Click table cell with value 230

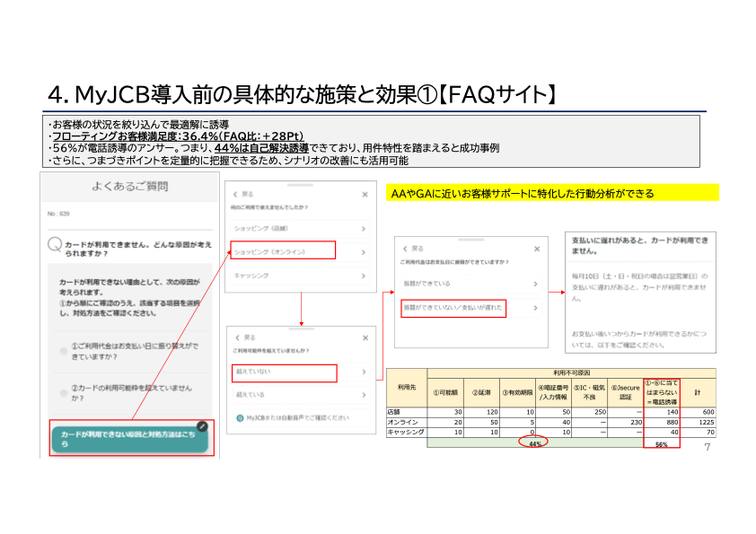pyautogui.click(x=625, y=422)
